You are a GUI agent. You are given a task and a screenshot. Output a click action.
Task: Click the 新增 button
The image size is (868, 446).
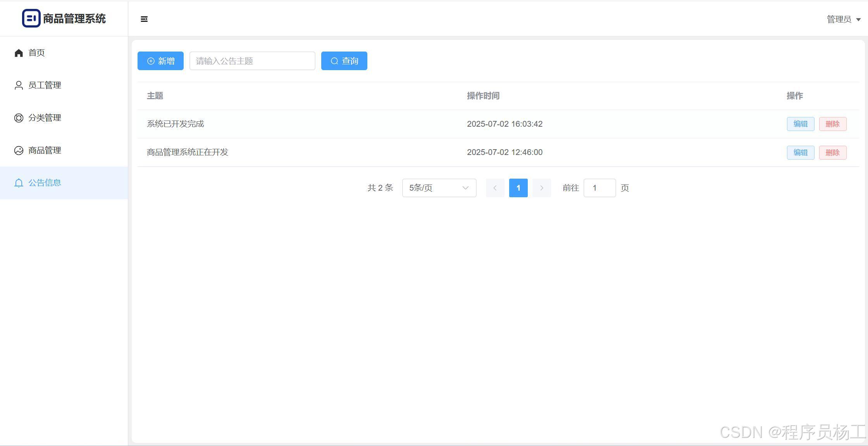pos(160,61)
